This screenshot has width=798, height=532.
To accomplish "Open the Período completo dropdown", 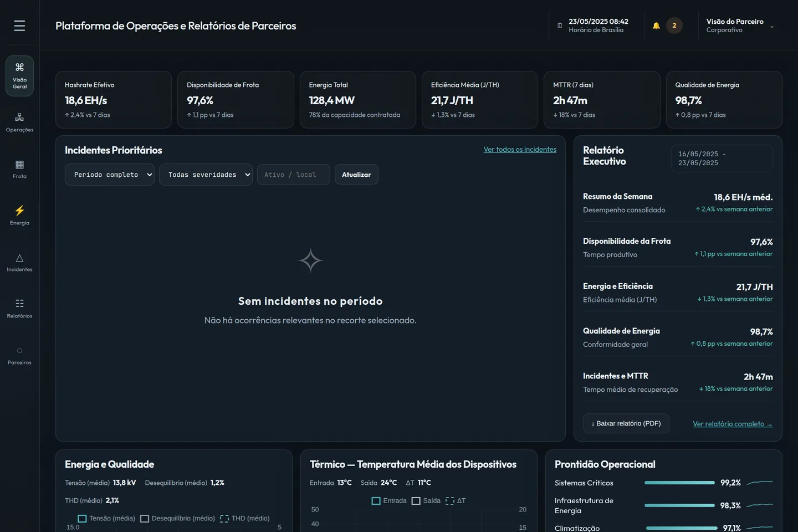I will [x=110, y=175].
